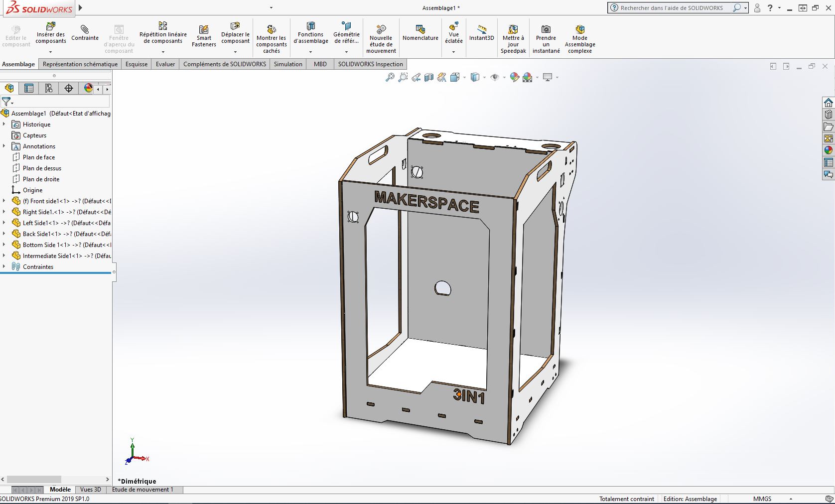Expand the Annotations folder
Image resolution: width=835 pixels, height=504 pixels.
click(x=4, y=146)
